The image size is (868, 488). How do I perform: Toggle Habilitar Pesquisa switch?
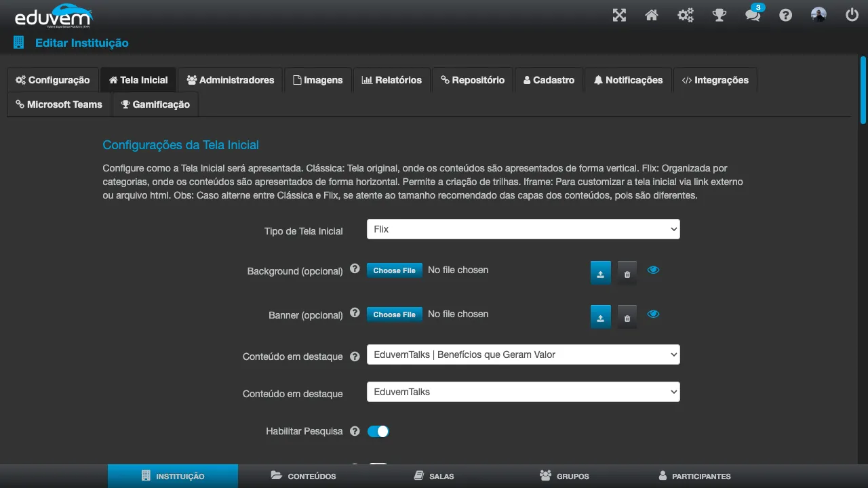coord(378,431)
